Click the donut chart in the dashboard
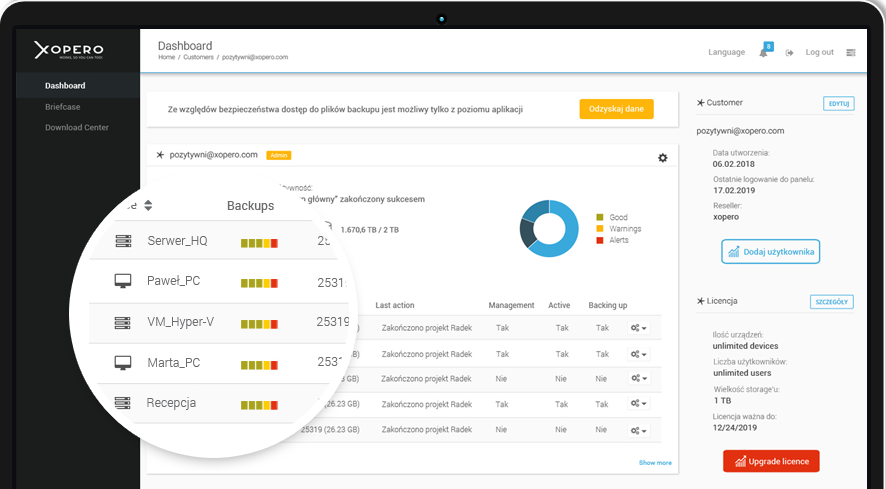The height and width of the screenshot is (489, 886). [549, 229]
